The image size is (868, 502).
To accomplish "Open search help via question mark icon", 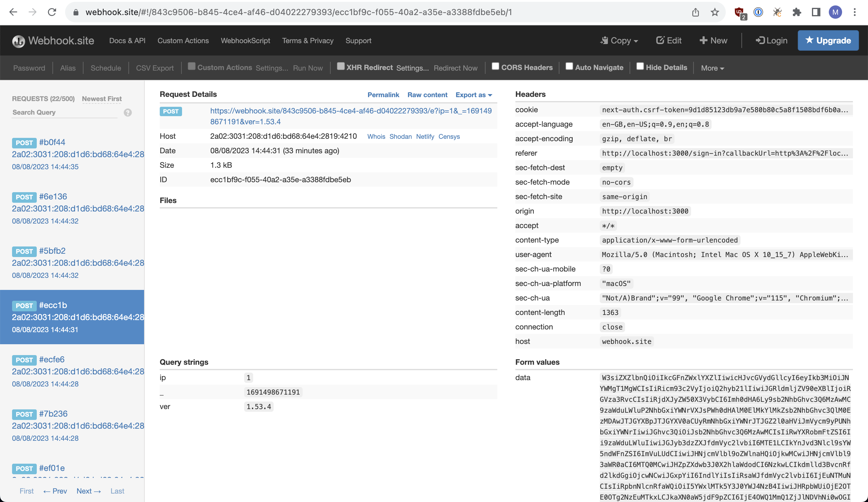I will pos(127,113).
